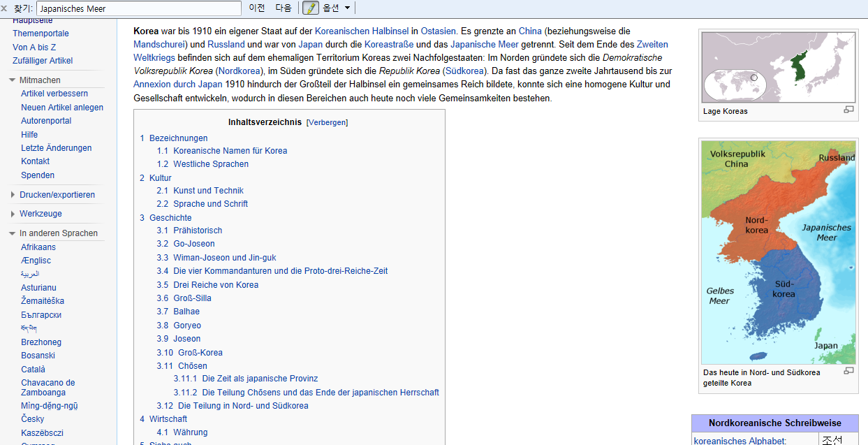Follow the Mandschurei link in article text
Screen dimensions: 868x445
tap(161, 45)
